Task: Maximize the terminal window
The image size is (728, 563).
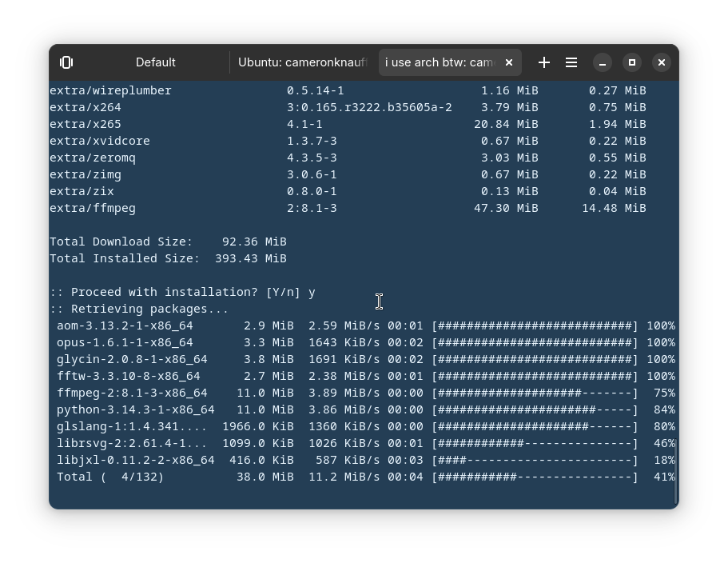Action: [x=632, y=62]
